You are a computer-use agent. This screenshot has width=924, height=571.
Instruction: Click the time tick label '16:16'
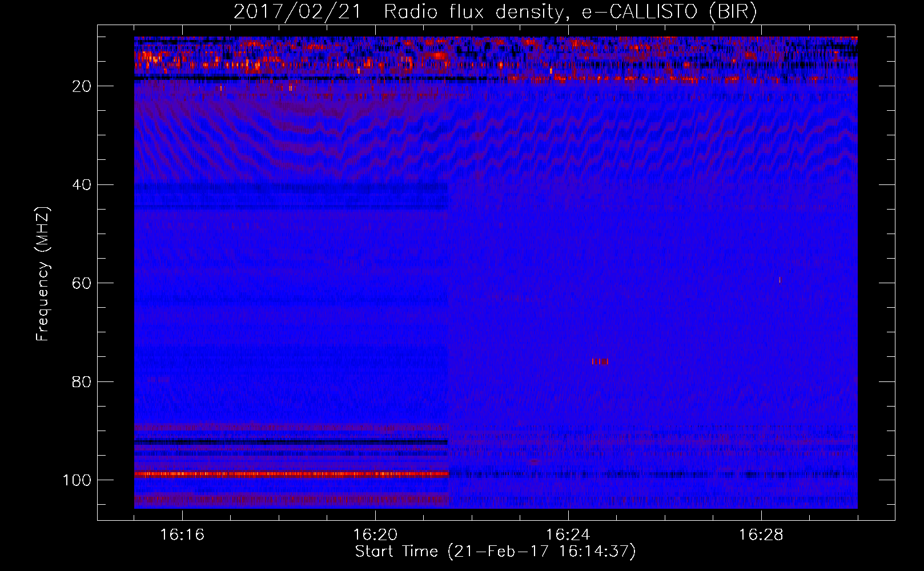[182, 535]
